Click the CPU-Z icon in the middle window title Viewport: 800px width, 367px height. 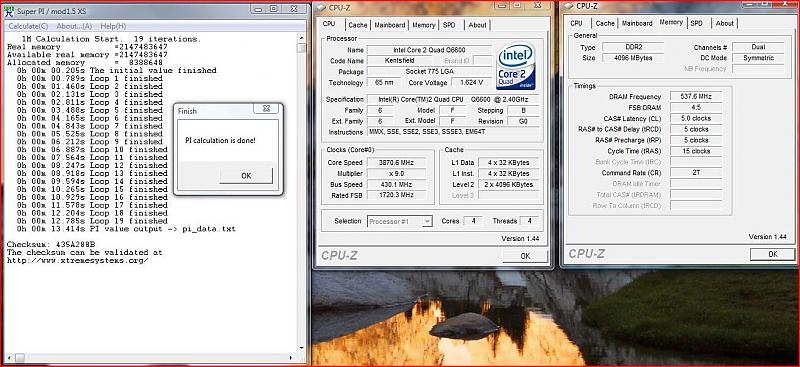[320, 7]
